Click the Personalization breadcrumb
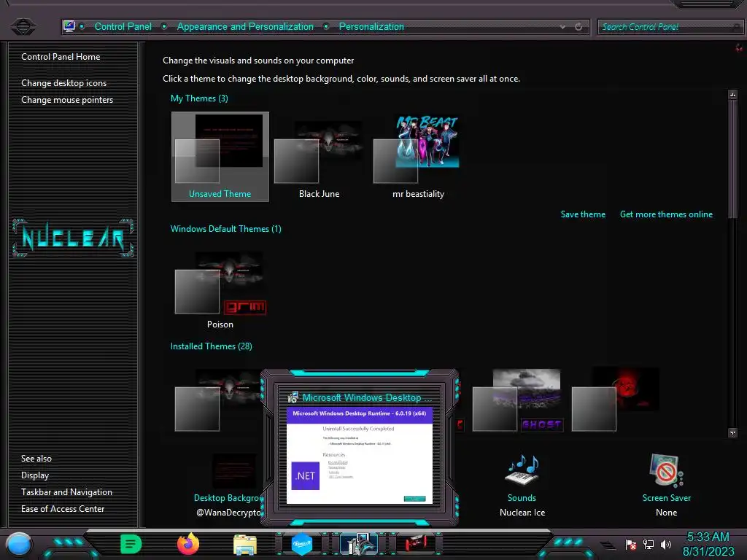747x560 pixels. [371, 27]
